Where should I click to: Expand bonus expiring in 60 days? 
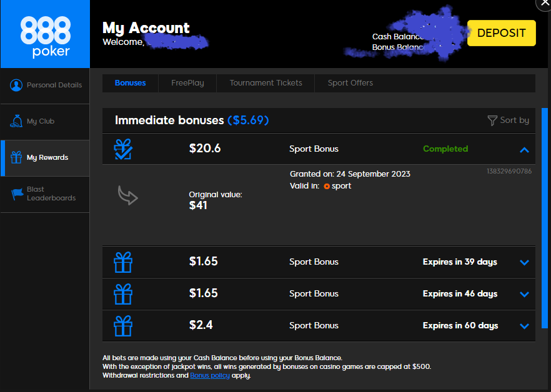524,326
